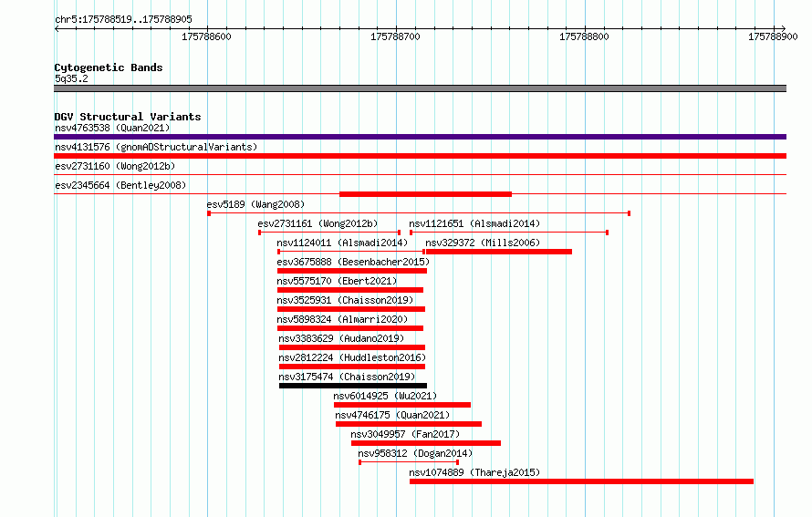Viewport: 812px width, 517px height.
Task: Open the nsv1121651 (Alsmadi2014) label
Action: coord(474,223)
